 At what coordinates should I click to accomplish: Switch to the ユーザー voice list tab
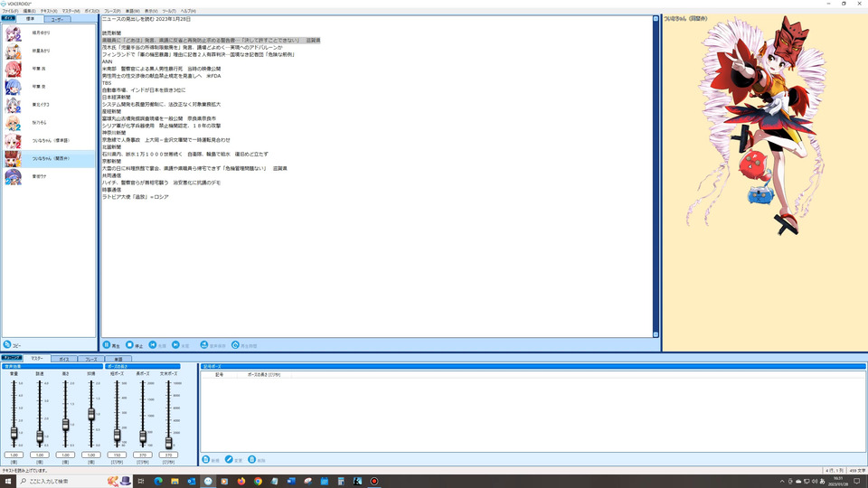(57, 19)
